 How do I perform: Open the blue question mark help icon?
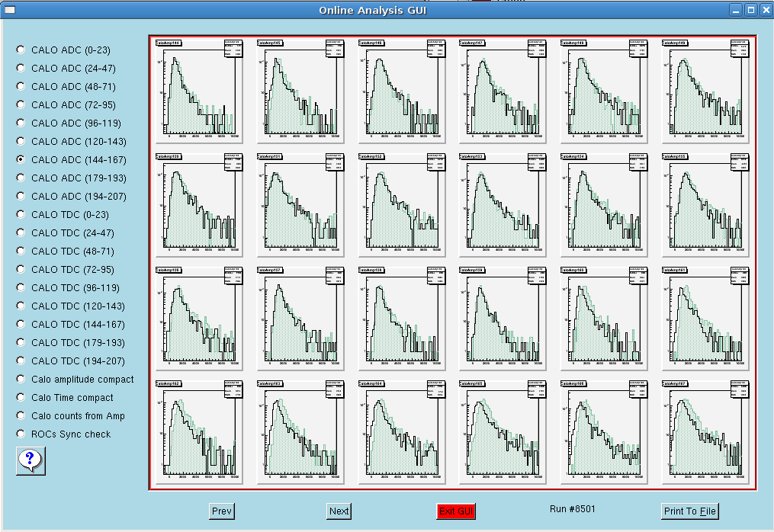(x=31, y=461)
